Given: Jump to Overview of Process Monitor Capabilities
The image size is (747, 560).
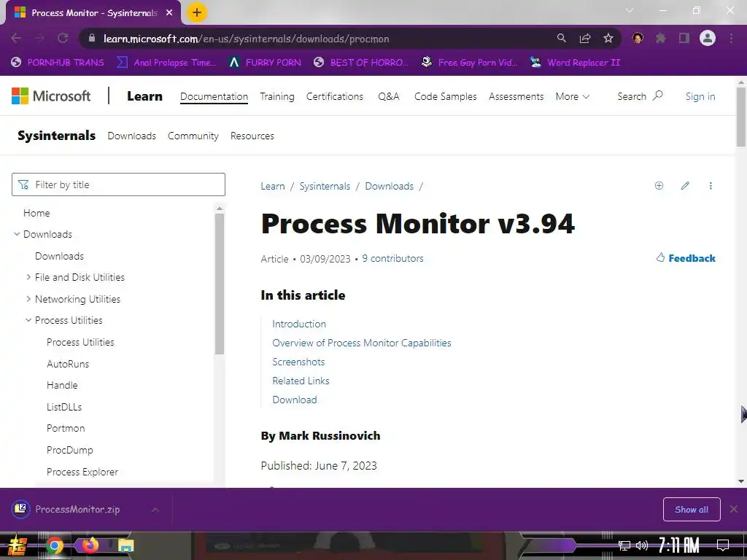Looking at the screenshot, I should pos(362,343).
